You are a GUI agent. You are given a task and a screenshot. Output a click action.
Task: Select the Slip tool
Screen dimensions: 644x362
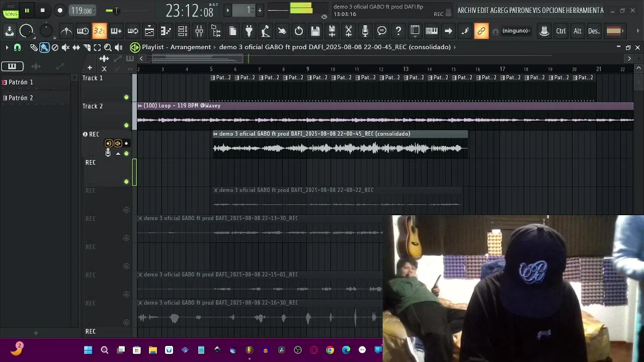[x=76, y=47]
